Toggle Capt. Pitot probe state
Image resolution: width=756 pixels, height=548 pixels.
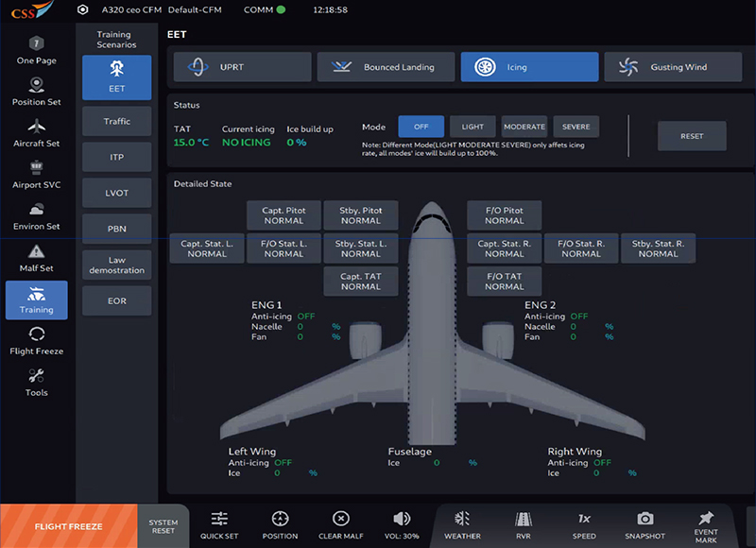pyautogui.click(x=283, y=214)
